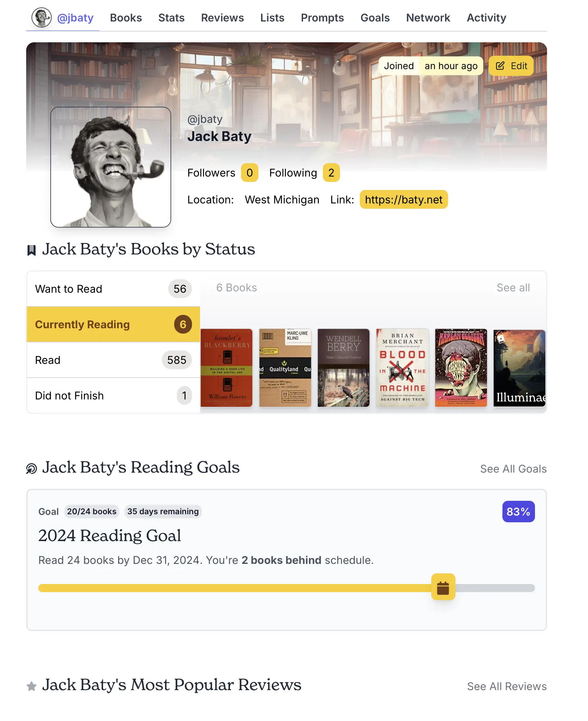Click See all for currently reading books
This screenshot has width=588, height=721.
pyautogui.click(x=513, y=288)
